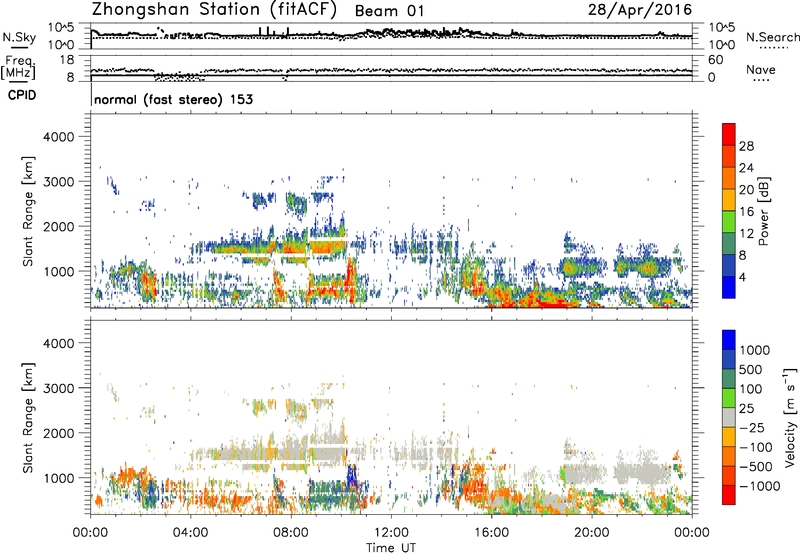Click the velocity panel 'Slant Range [km]' label

[28, 417]
